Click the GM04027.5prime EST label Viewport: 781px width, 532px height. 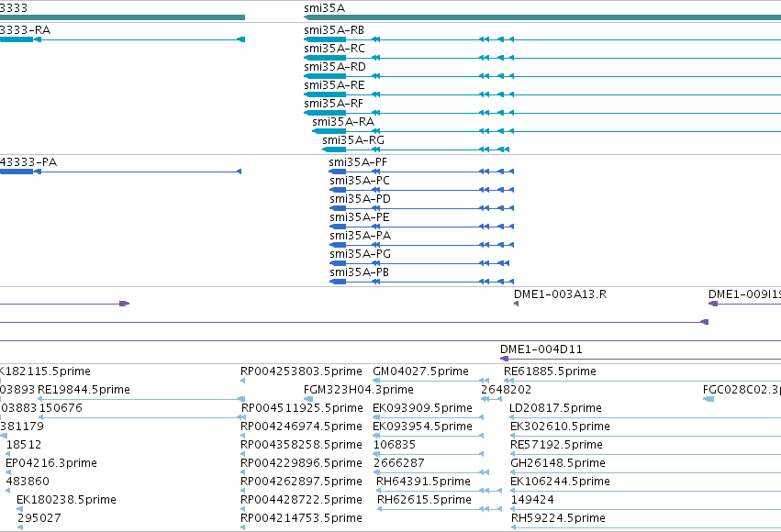[421, 371]
